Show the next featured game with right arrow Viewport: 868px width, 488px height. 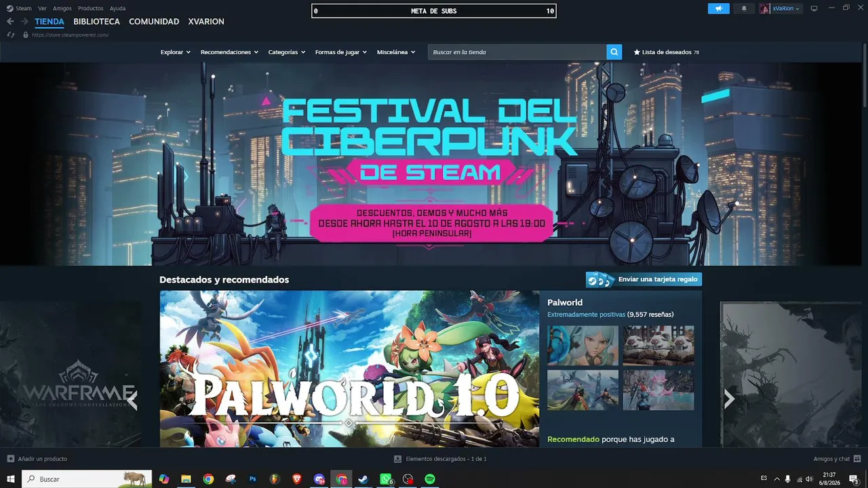click(729, 399)
